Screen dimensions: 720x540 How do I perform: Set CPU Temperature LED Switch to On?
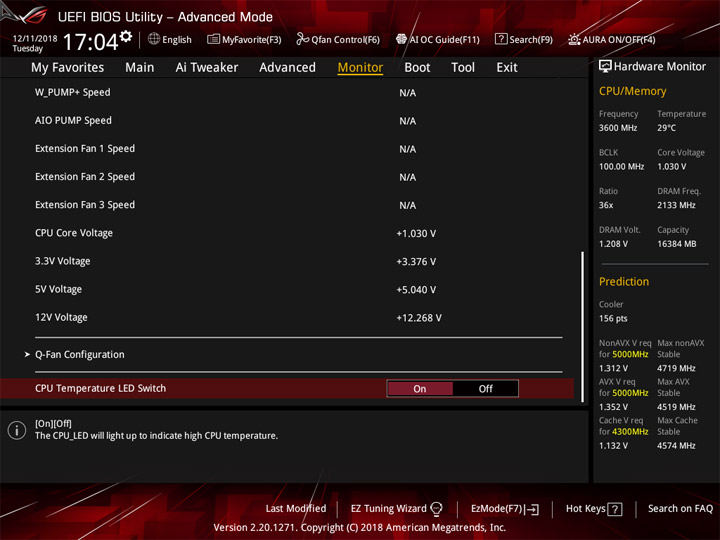420,388
